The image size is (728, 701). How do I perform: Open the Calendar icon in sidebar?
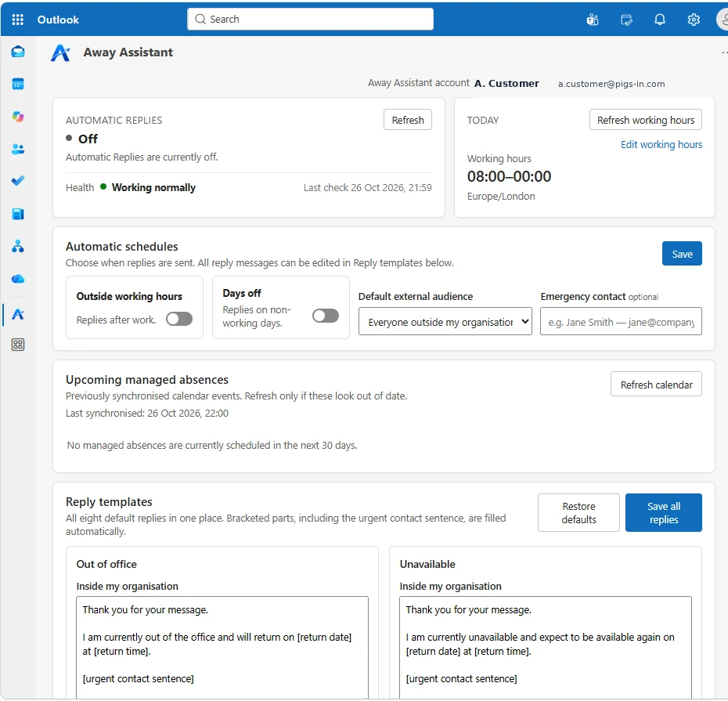18,84
